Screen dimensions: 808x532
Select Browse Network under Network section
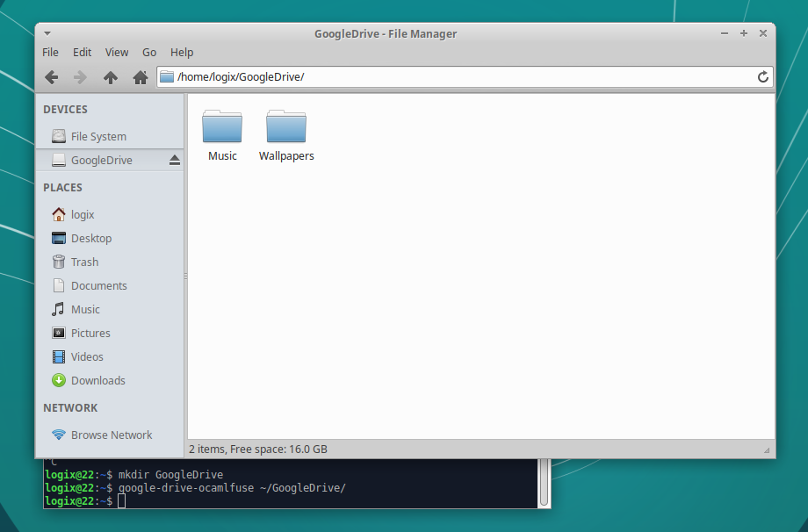pos(112,435)
